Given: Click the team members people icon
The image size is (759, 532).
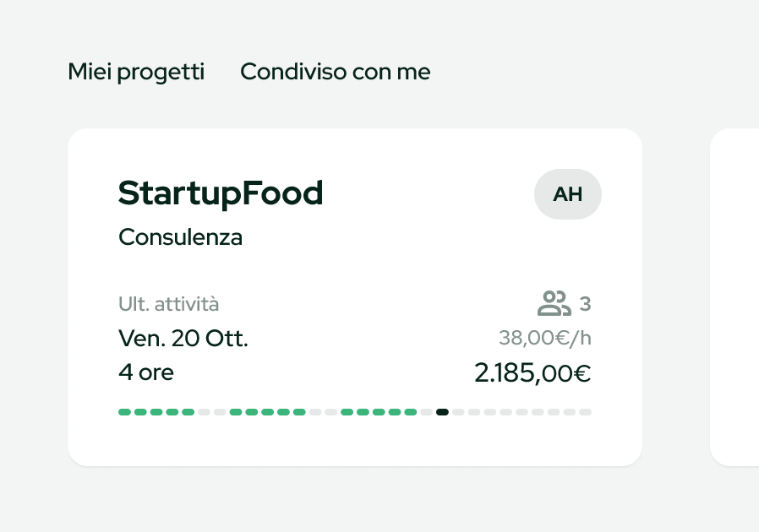Looking at the screenshot, I should click(x=554, y=303).
